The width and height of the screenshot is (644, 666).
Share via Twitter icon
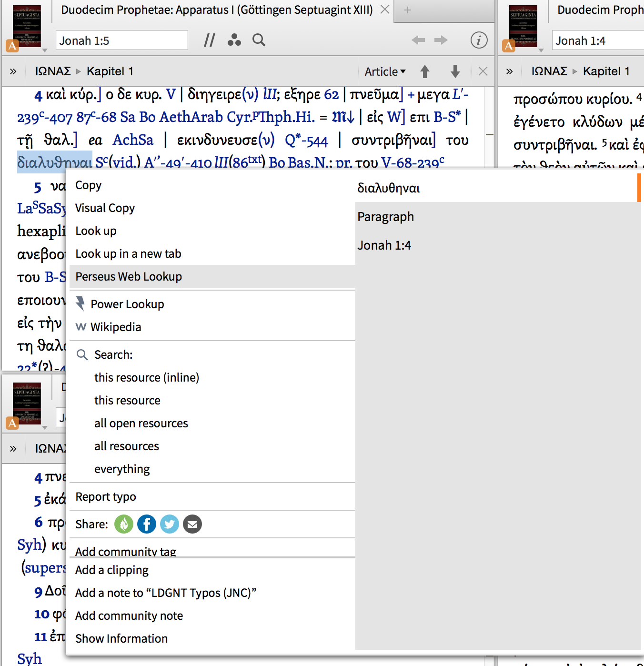pyautogui.click(x=170, y=525)
